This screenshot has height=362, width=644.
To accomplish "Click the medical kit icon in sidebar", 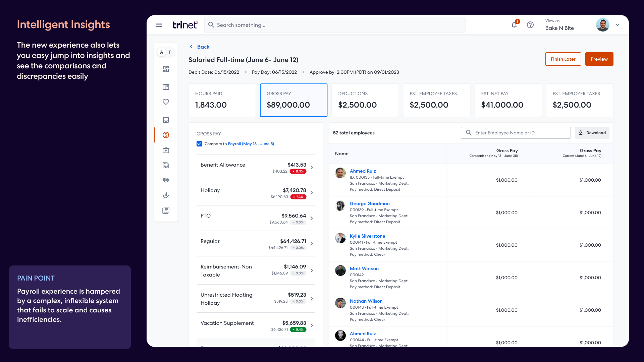I will coord(166,150).
